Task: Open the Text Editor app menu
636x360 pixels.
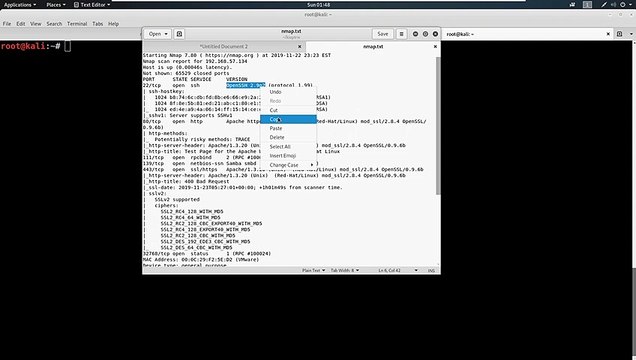Action: click(x=92, y=5)
